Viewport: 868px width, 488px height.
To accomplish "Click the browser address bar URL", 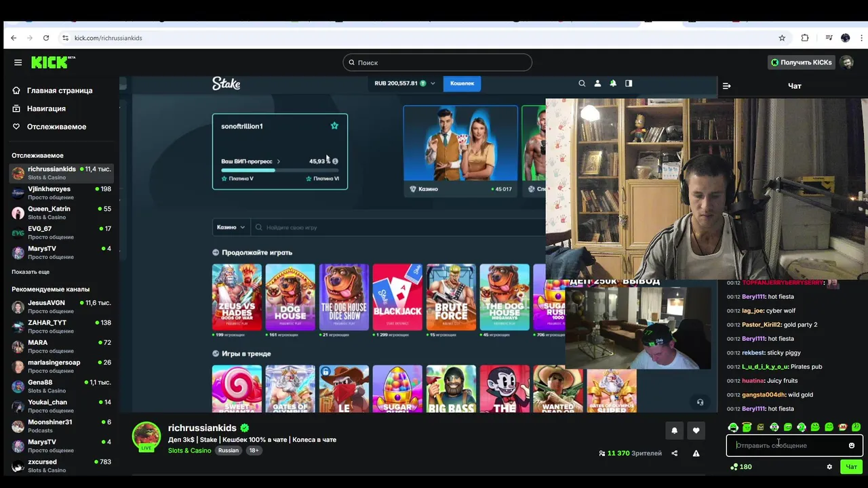I will 108,38.
